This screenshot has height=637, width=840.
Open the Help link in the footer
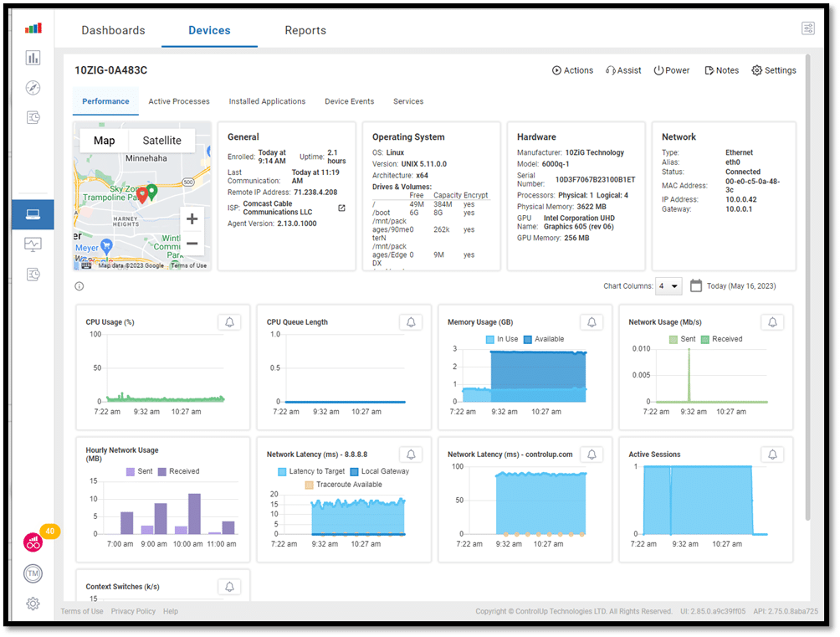coord(171,611)
